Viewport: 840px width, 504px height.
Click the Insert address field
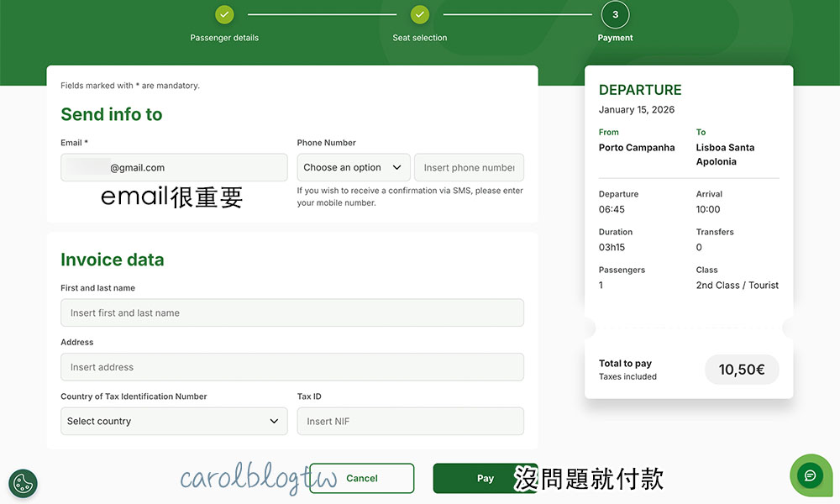[x=291, y=367]
